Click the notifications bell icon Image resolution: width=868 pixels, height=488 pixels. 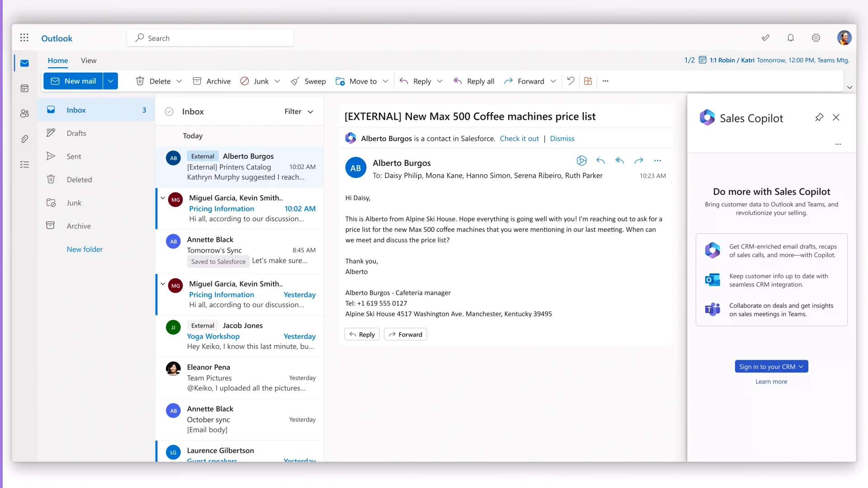point(790,38)
